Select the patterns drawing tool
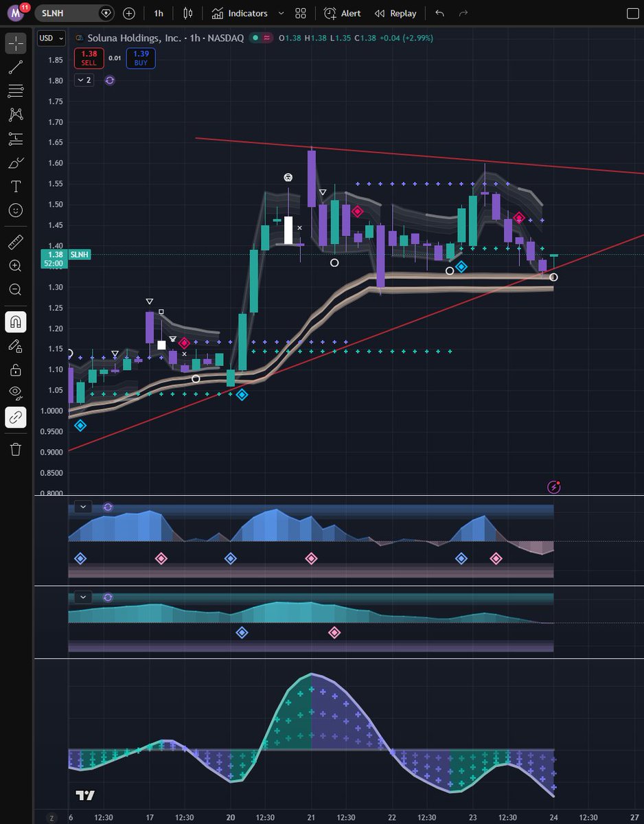This screenshot has height=824, width=644. point(16,115)
